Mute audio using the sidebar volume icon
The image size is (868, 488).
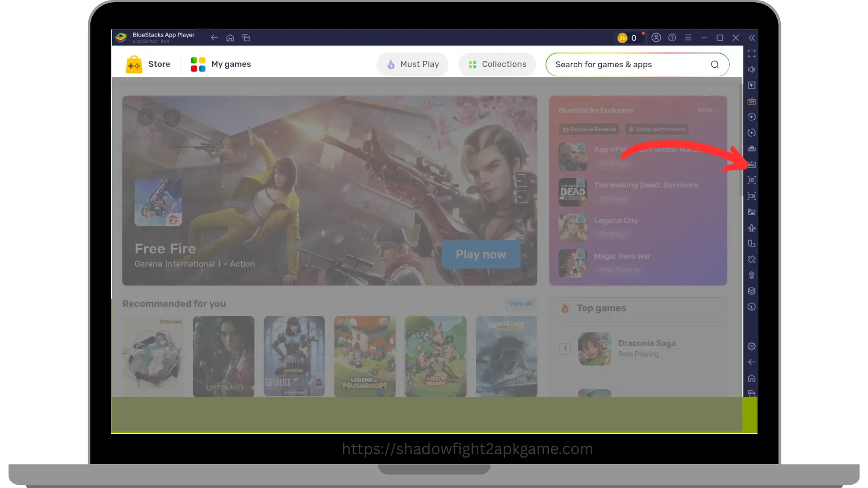click(x=751, y=69)
